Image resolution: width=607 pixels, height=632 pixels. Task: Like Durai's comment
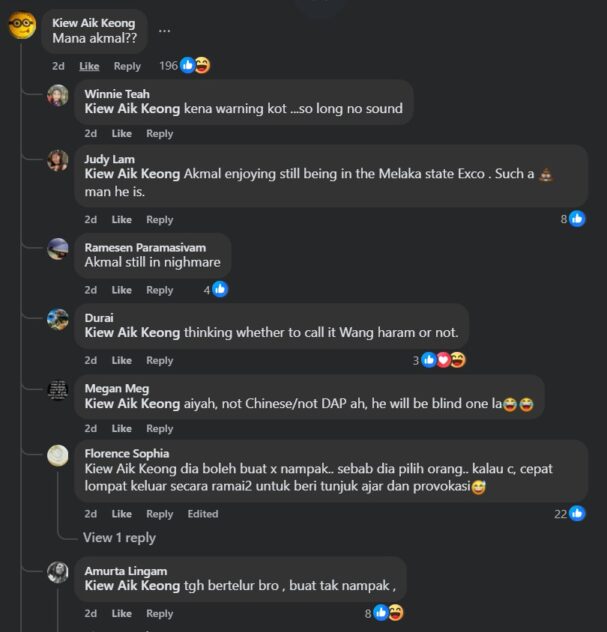tap(121, 361)
